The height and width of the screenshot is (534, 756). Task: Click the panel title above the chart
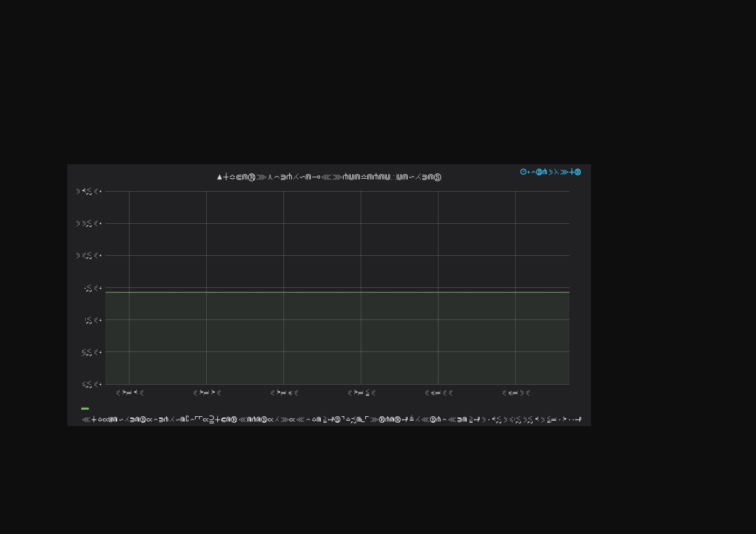tap(329, 177)
